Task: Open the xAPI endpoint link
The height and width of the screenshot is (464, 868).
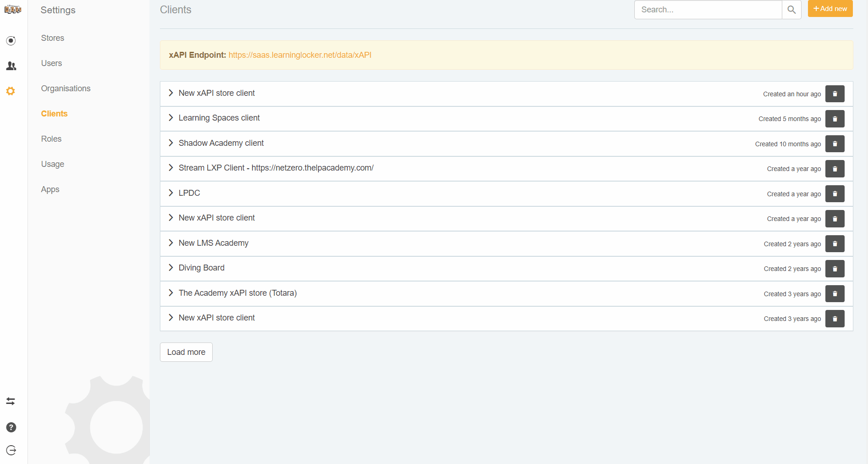Action: pos(300,55)
